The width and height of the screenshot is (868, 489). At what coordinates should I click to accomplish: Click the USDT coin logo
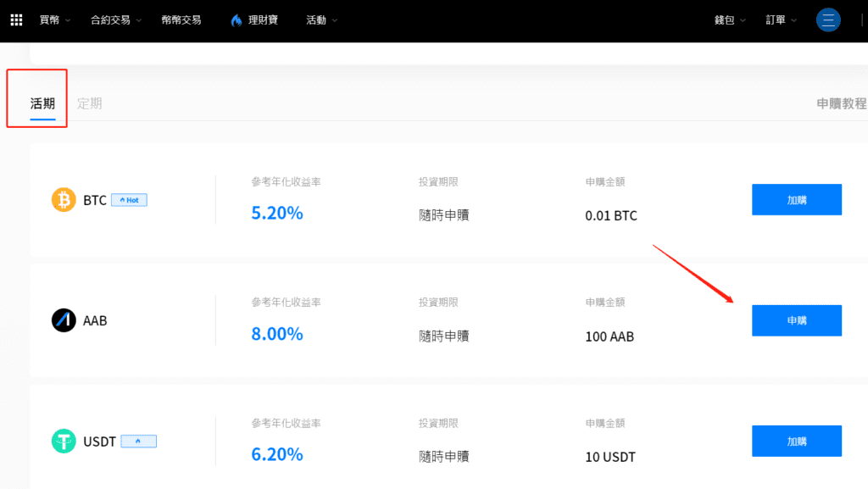[x=64, y=441]
